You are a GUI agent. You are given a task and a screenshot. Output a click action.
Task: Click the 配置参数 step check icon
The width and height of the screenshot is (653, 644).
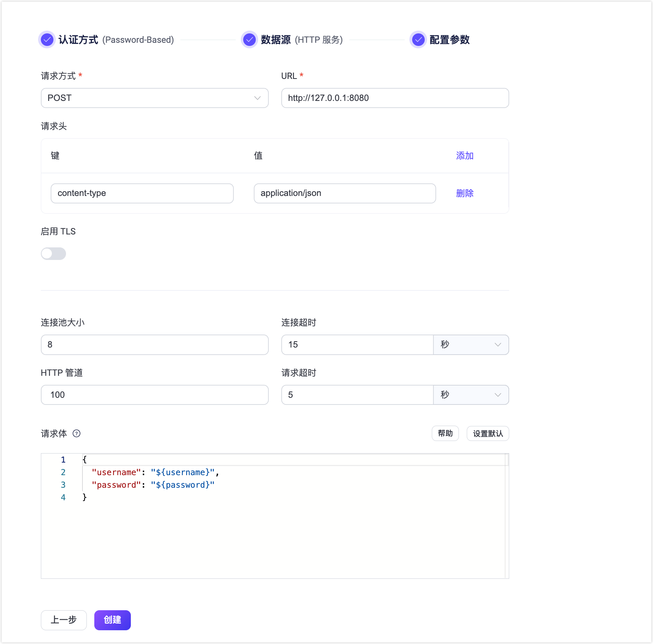pyautogui.click(x=418, y=39)
